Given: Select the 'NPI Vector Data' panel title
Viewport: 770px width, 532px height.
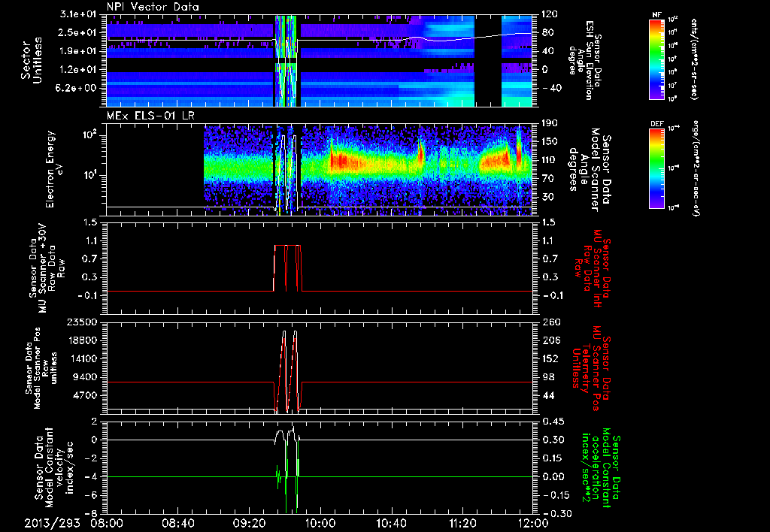Looking at the screenshot, I should click(x=153, y=7).
